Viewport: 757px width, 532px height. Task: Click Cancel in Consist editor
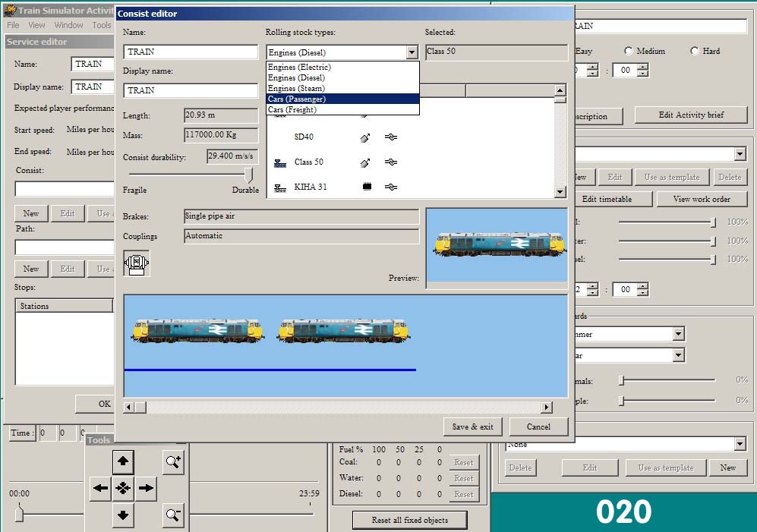(538, 427)
